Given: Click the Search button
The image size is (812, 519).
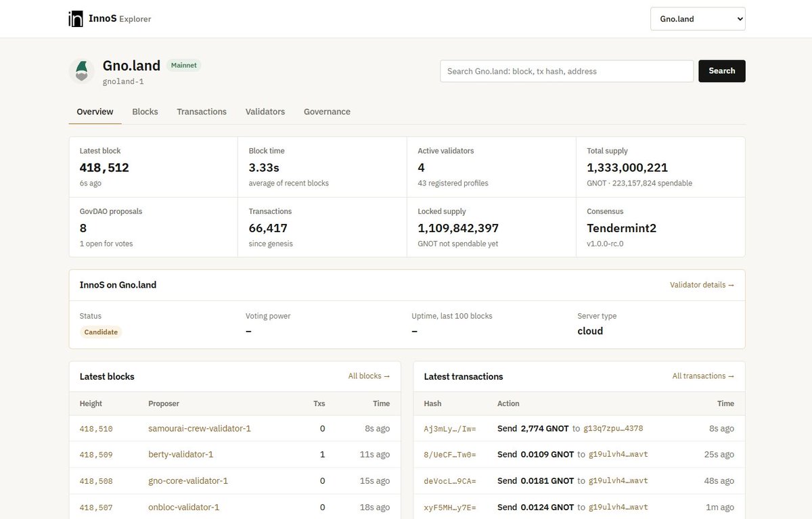Looking at the screenshot, I should 722,71.
